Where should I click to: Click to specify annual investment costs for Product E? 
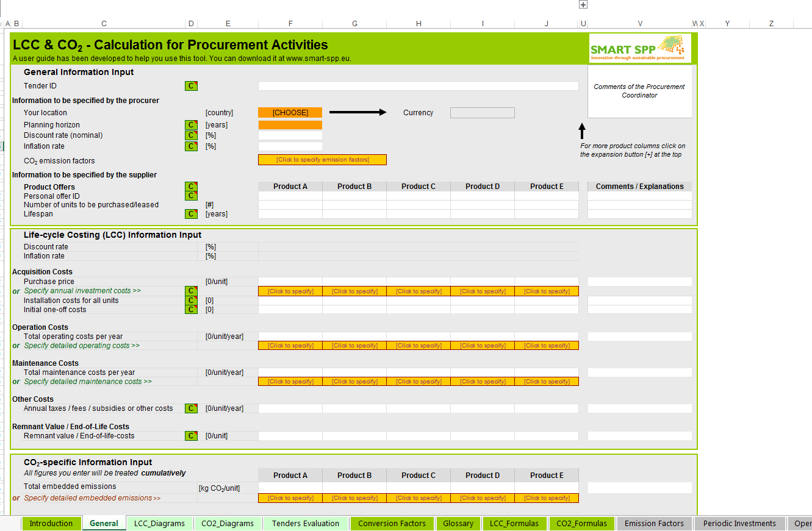[x=547, y=291]
